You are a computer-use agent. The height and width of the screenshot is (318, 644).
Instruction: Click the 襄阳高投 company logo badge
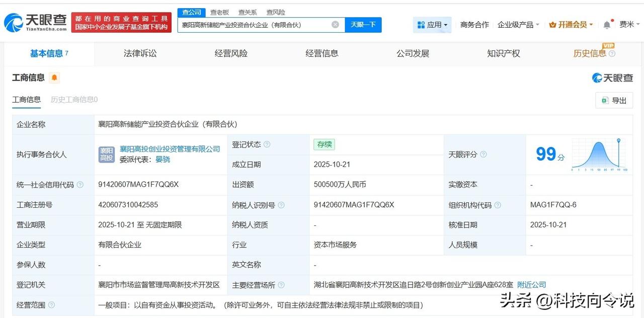click(106, 154)
